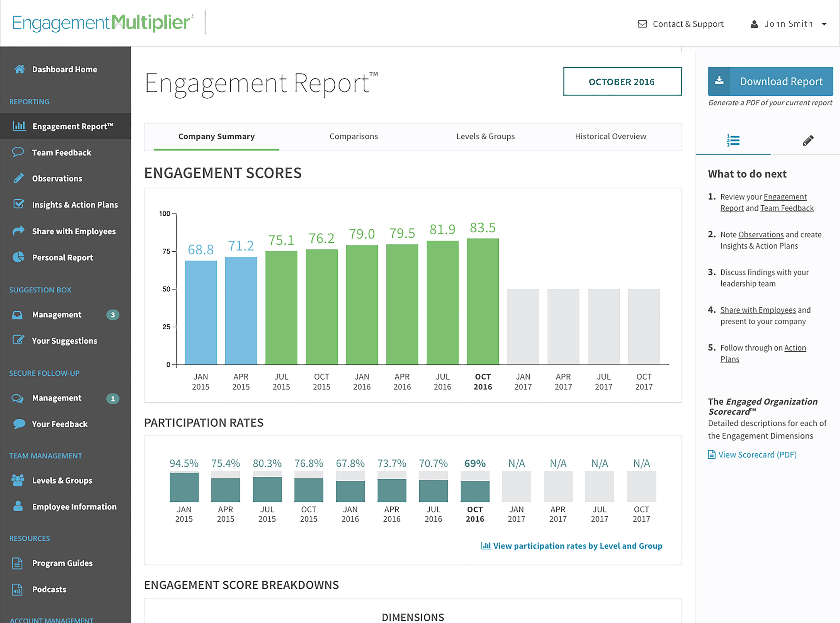The image size is (840, 623).
Task: Switch to the Comparisons tab
Action: coord(354,137)
